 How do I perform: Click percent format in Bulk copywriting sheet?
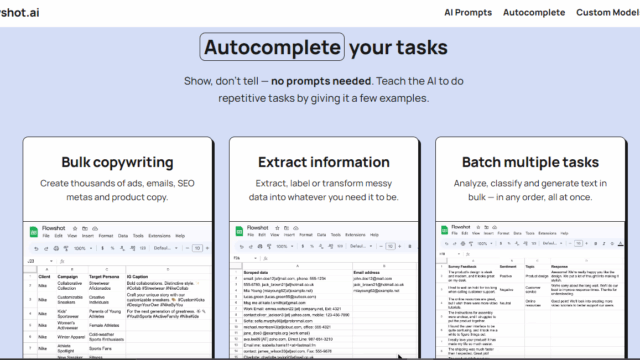click(112, 248)
